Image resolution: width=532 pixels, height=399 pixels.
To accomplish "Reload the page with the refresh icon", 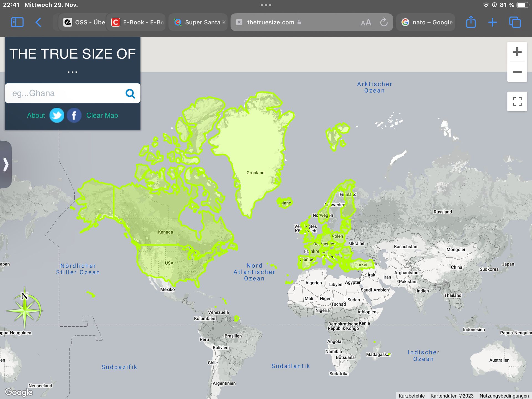I will (x=384, y=22).
